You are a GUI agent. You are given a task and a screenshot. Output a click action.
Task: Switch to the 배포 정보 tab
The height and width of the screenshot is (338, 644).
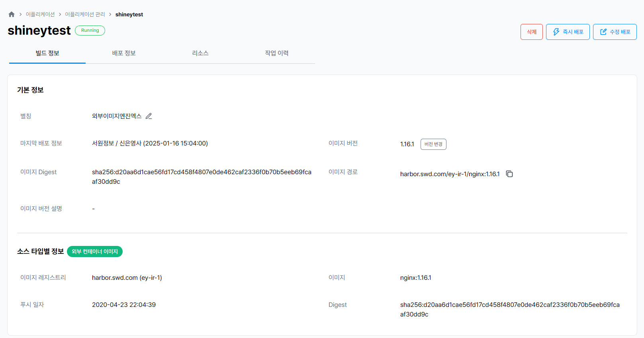click(124, 53)
